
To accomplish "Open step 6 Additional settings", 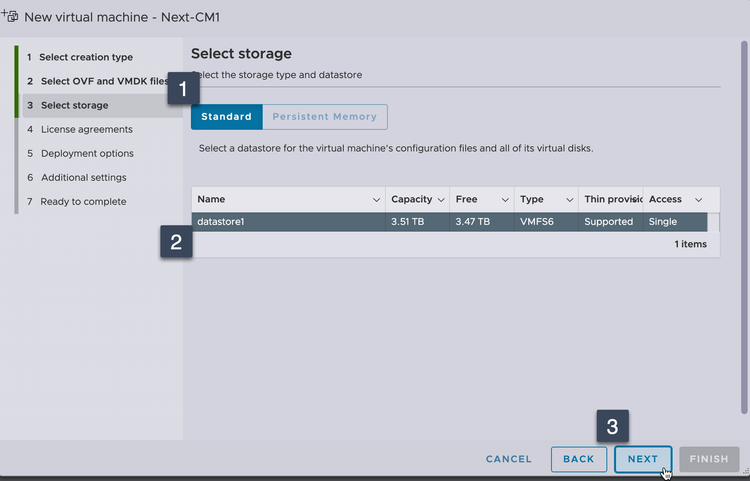I will [x=83, y=177].
